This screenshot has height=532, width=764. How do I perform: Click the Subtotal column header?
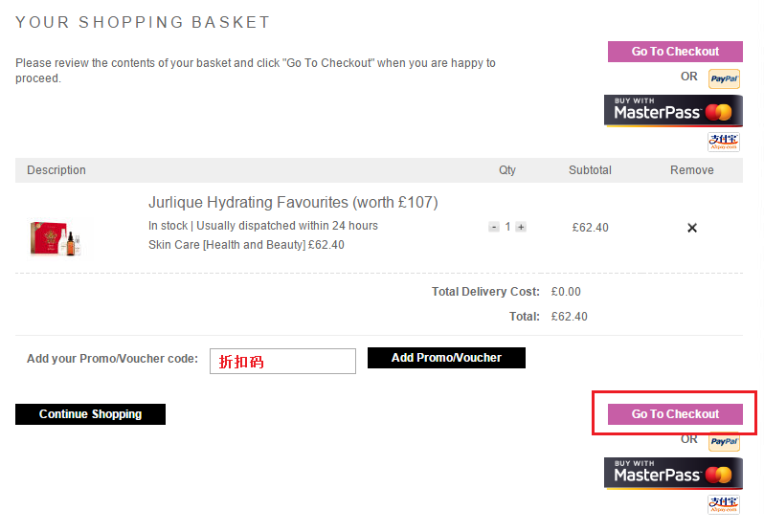point(590,170)
